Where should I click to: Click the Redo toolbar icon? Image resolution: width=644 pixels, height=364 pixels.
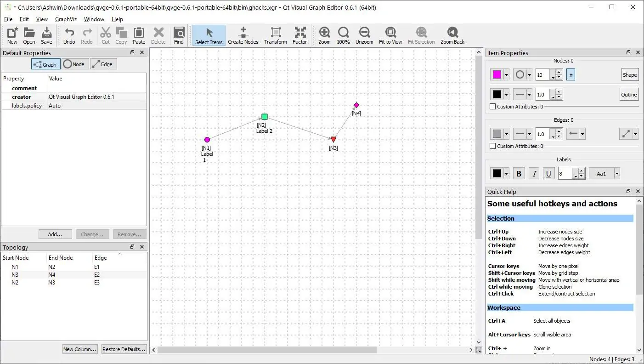tap(87, 35)
